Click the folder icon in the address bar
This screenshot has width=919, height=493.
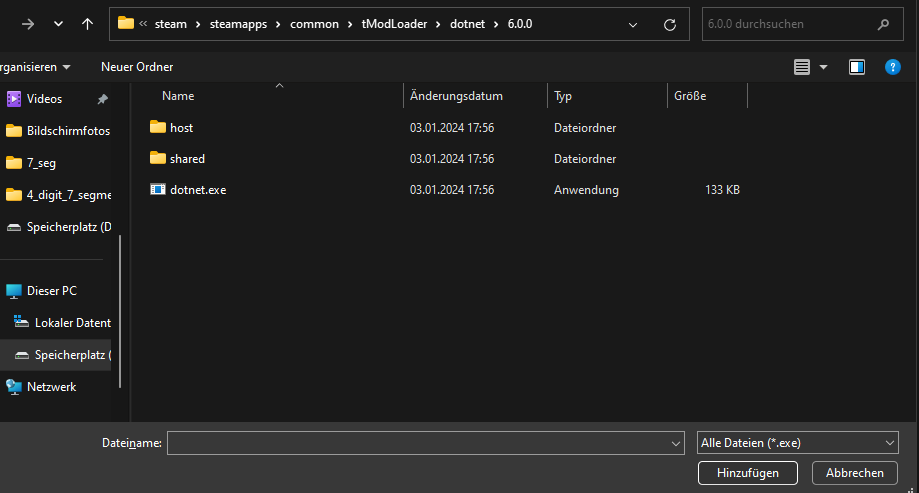click(125, 23)
